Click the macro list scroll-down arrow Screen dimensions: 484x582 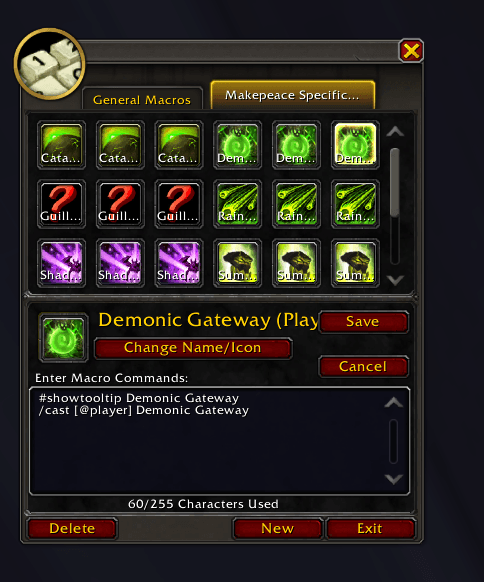point(395,280)
